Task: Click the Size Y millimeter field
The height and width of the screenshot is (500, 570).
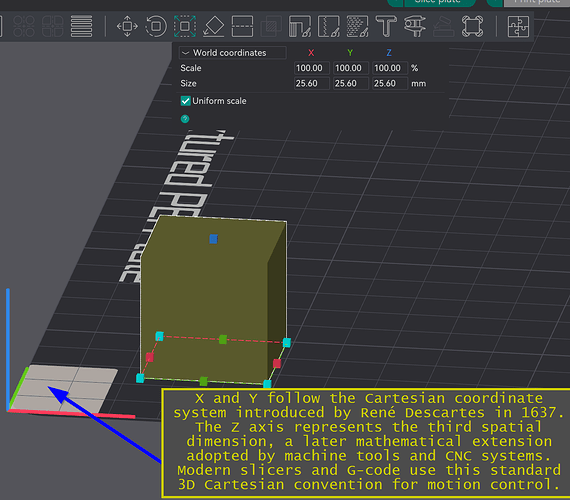Action: point(351,83)
